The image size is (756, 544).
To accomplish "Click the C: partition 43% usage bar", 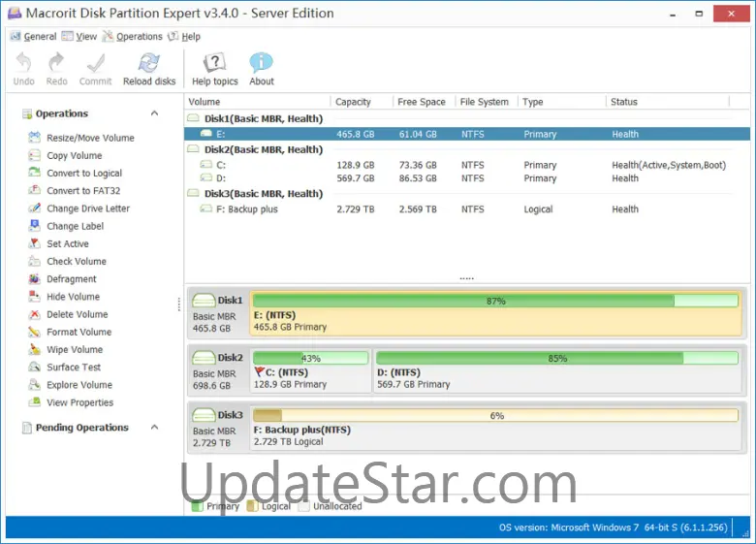I will (x=310, y=359).
